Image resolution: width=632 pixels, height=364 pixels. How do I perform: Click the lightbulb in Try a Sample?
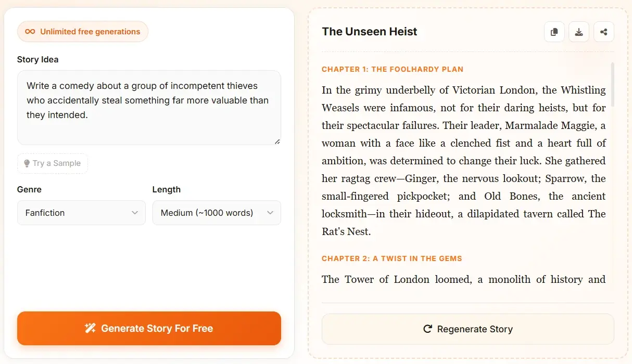pos(27,163)
